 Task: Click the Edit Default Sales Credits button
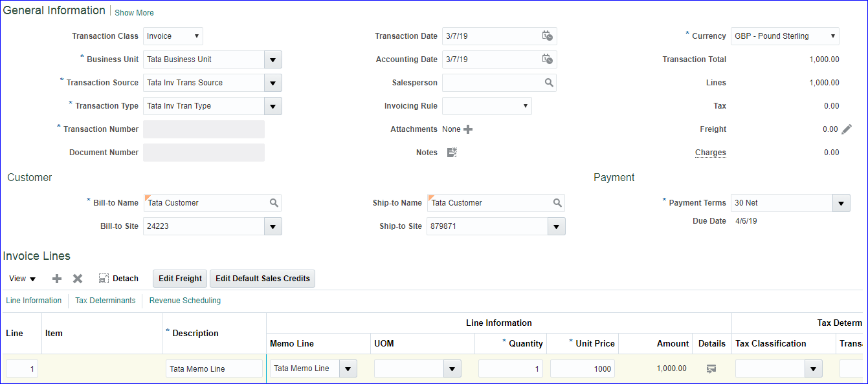[x=262, y=279]
